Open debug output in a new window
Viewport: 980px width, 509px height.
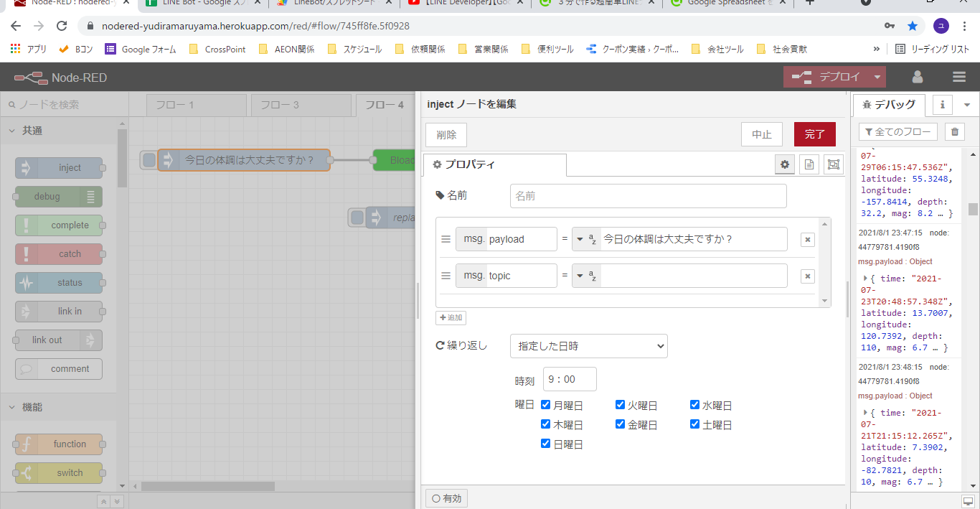point(968,500)
